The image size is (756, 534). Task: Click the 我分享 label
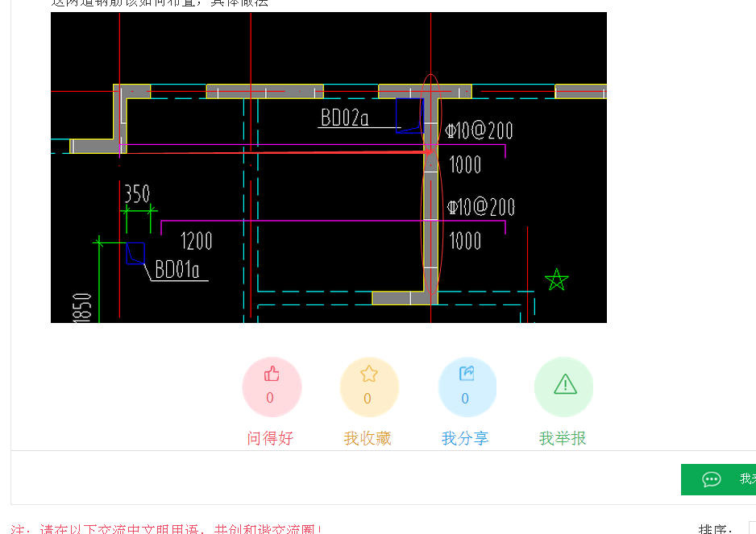(x=465, y=439)
